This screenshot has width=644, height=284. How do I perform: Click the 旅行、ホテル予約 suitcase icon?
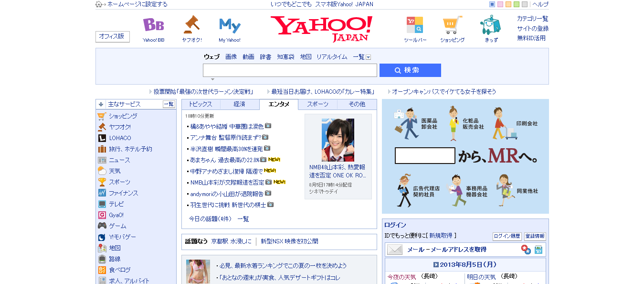(102, 149)
